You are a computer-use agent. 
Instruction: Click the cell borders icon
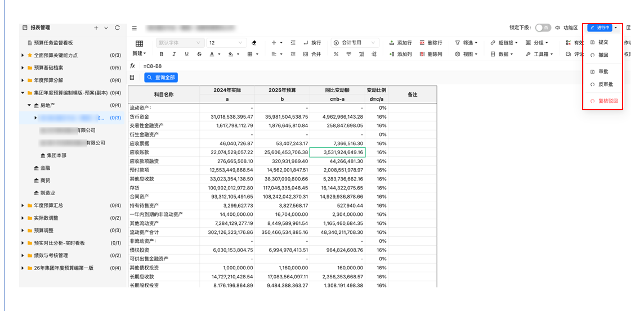[x=250, y=54]
